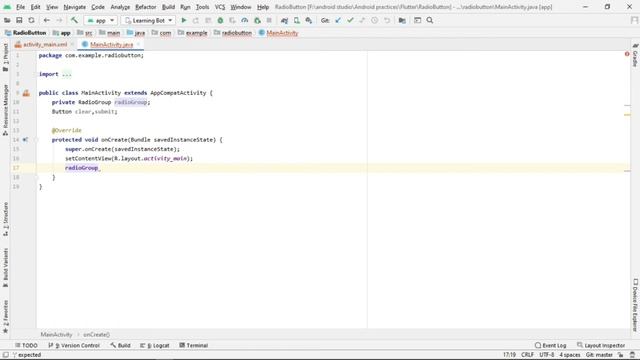The image size is (640, 360).
Task: Open the Structure tool window
Action: click(5, 219)
